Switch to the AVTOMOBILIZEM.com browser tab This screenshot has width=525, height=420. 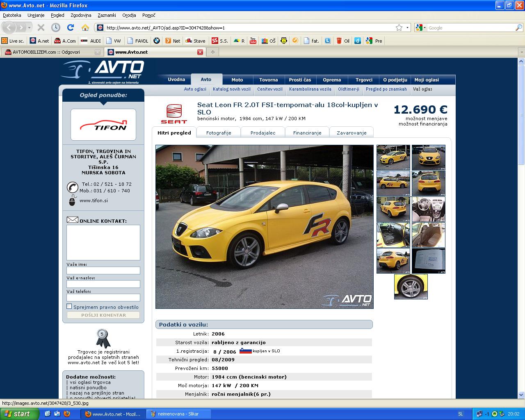[52, 52]
